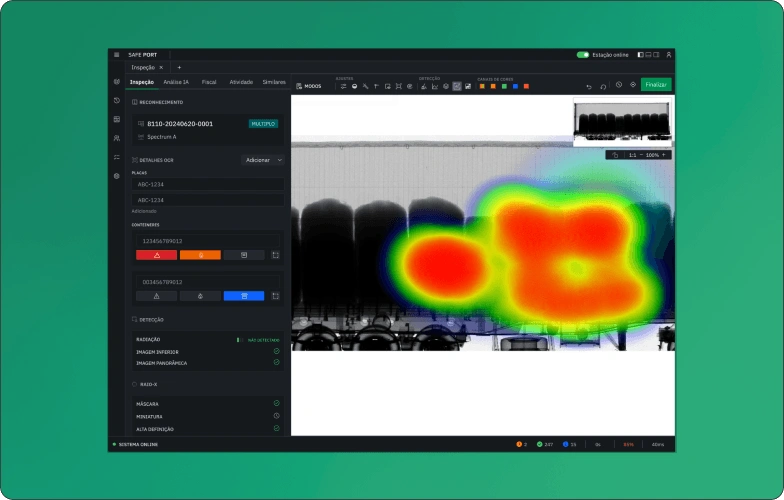The image size is (784, 500).
Task: Click the zoom-in plus beside 100%
Action: (x=664, y=155)
